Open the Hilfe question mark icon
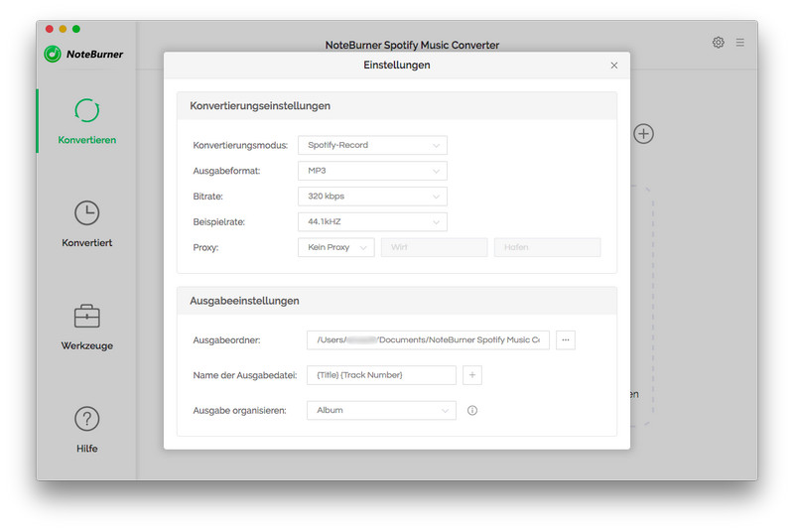The image size is (794, 532). tap(86, 419)
